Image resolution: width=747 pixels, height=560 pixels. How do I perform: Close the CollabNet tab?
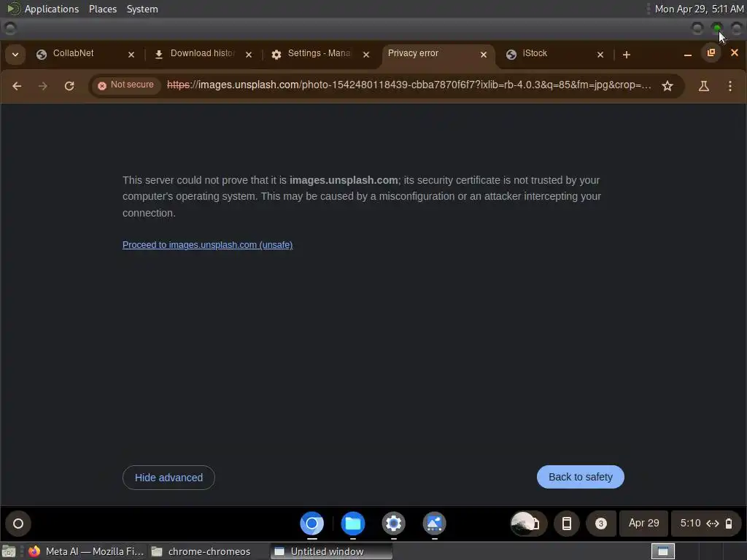point(131,55)
